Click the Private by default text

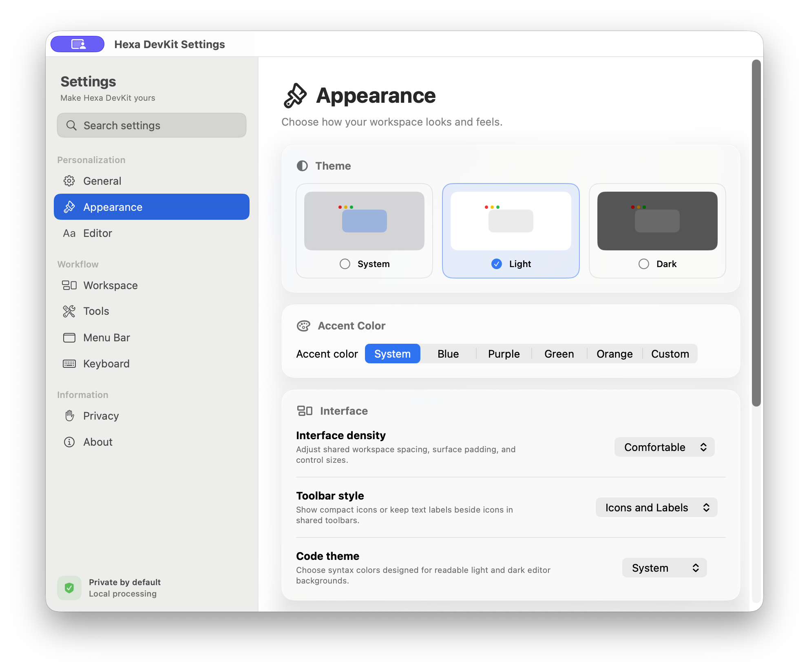tap(125, 582)
